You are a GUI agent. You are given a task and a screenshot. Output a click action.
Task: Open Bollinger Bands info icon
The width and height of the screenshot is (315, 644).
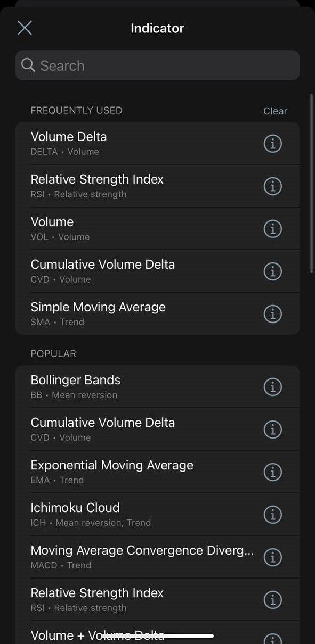(272, 386)
